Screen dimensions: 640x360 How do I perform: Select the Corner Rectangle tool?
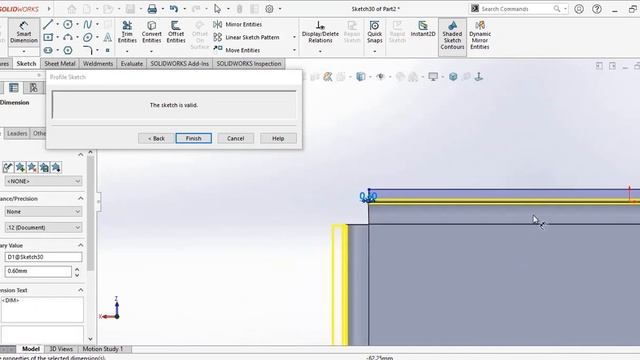pyautogui.click(x=48, y=38)
